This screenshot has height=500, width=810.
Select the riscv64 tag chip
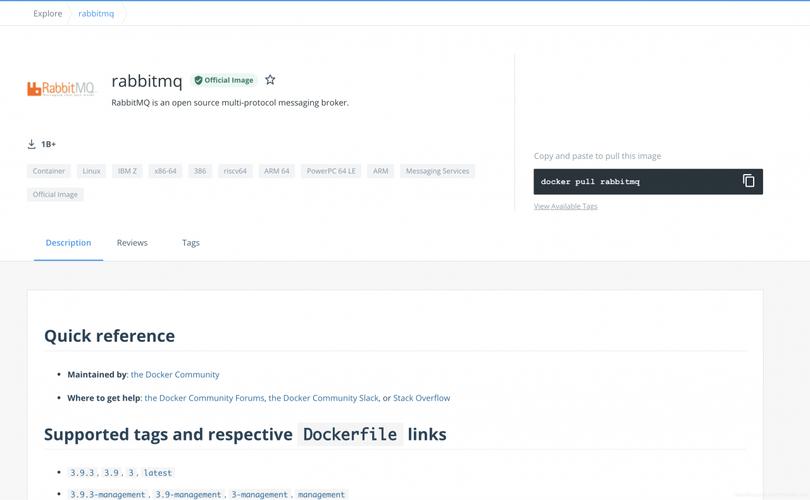(x=235, y=171)
